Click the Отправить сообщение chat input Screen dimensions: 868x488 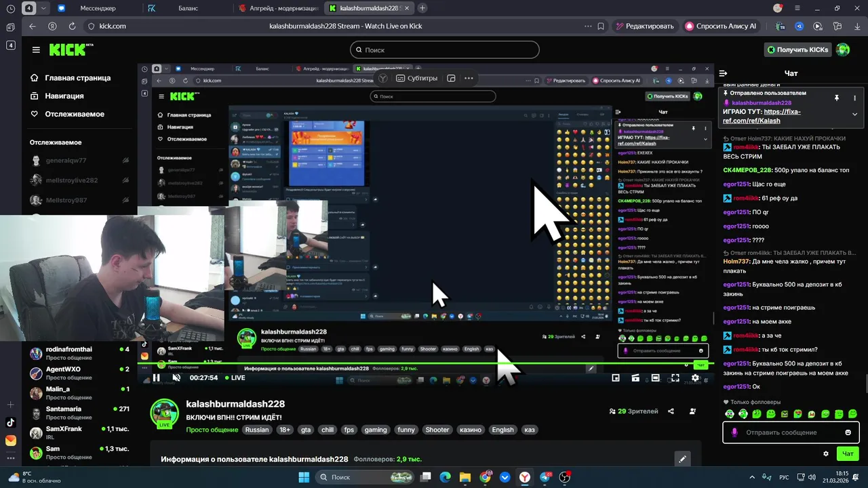coord(791,432)
